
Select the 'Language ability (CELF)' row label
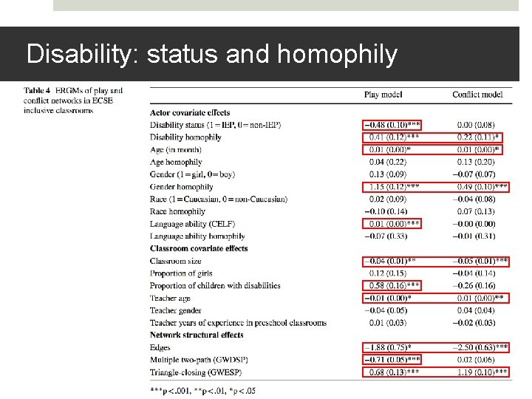[x=192, y=224]
